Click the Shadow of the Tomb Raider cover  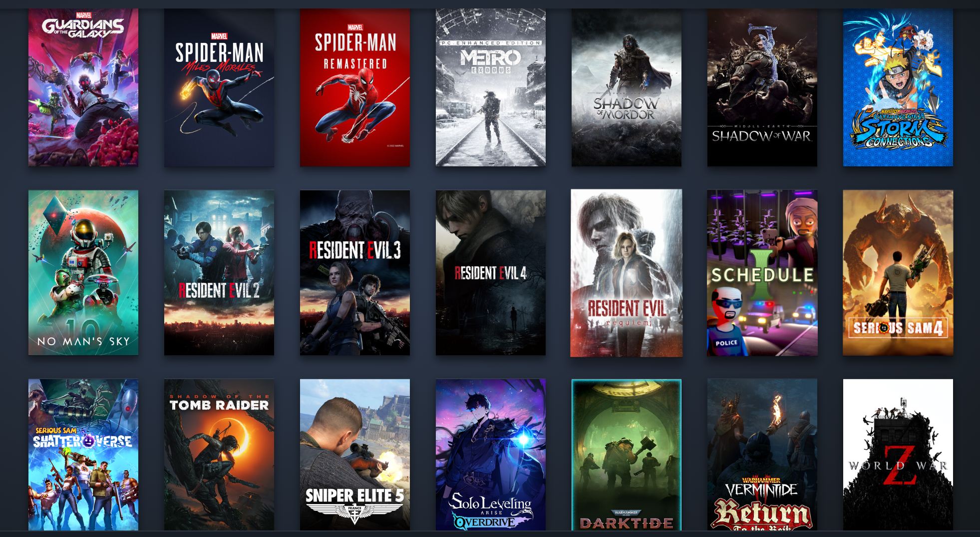click(x=219, y=455)
